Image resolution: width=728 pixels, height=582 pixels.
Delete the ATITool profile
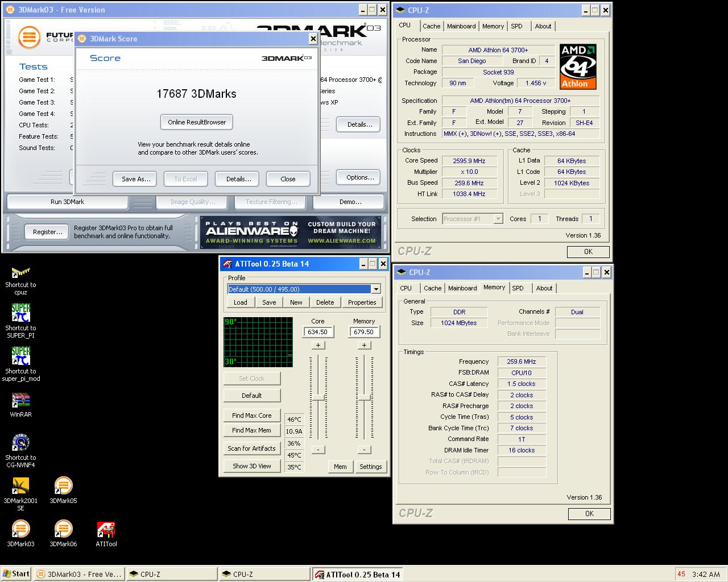(325, 302)
